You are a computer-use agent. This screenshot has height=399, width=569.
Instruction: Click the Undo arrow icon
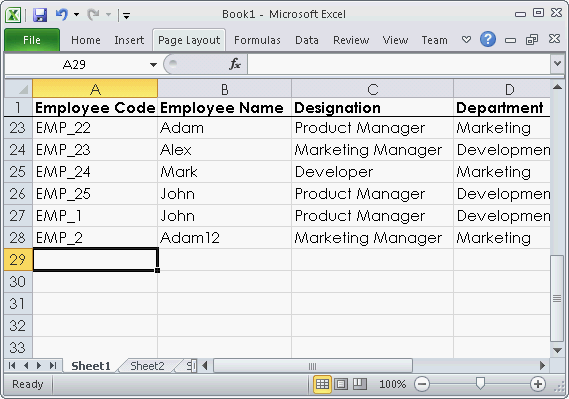tap(62, 15)
